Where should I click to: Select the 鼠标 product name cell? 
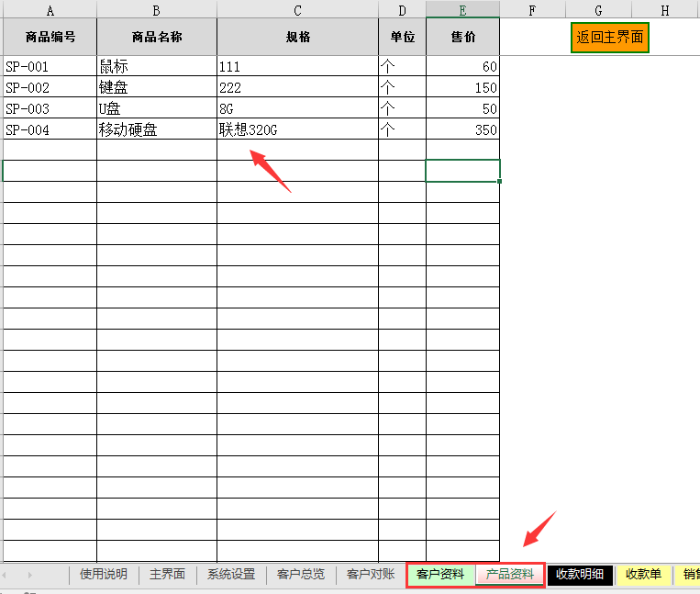pos(157,66)
